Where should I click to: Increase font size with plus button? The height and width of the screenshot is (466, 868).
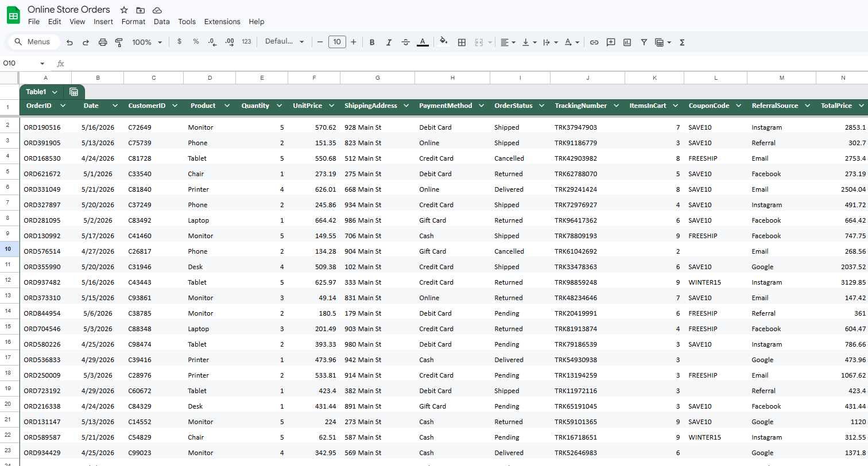click(353, 42)
